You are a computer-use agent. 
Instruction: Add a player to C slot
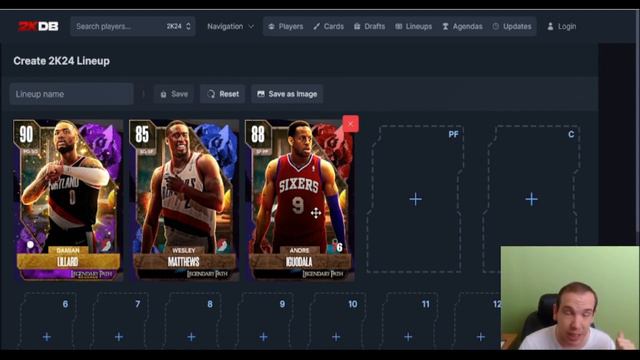pos(531,199)
